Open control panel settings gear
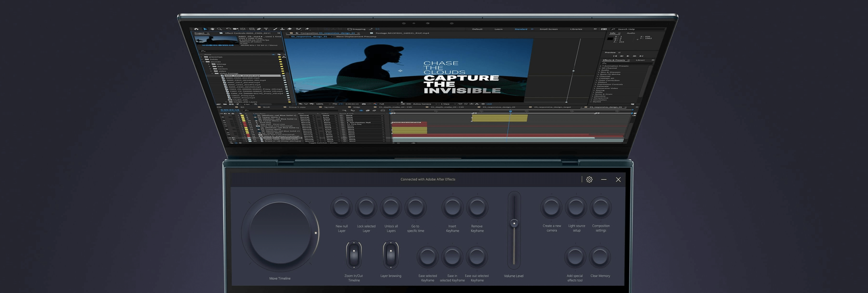The width and height of the screenshot is (868, 293). [589, 180]
